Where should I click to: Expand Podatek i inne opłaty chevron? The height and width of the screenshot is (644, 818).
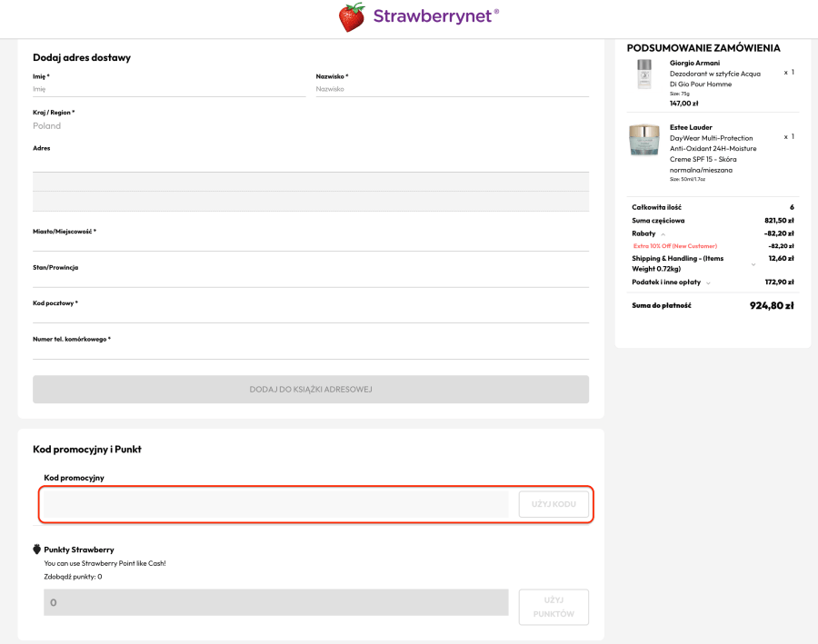coord(708,282)
